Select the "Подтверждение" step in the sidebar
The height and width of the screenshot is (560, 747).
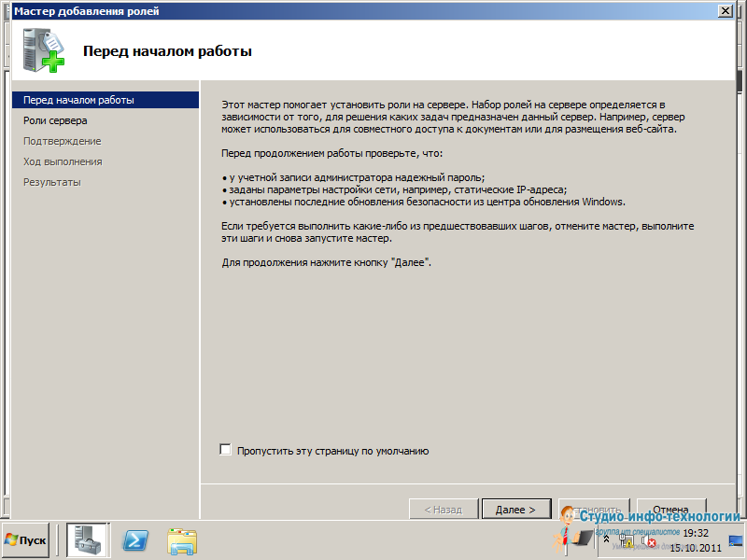tap(62, 141)
